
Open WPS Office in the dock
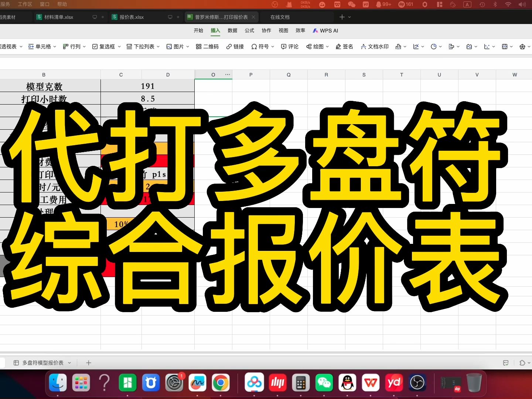(x=371, y=383)
